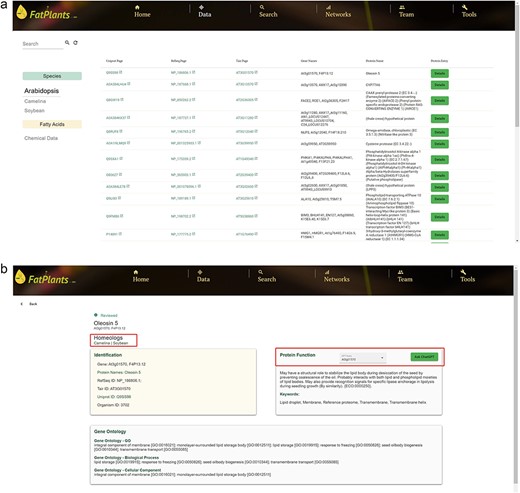The image size is (520, 493).
Task: Click the Protein Name column header
Action: tap(375, 61)
